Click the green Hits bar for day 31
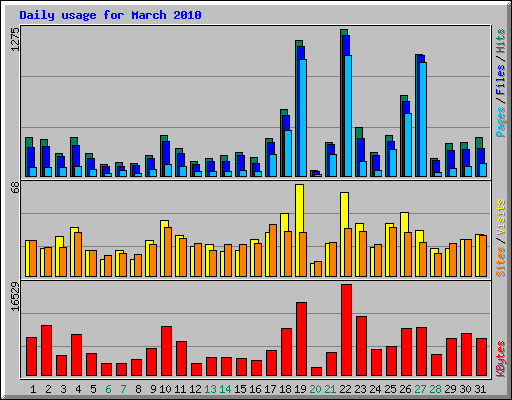 (479, 143)
